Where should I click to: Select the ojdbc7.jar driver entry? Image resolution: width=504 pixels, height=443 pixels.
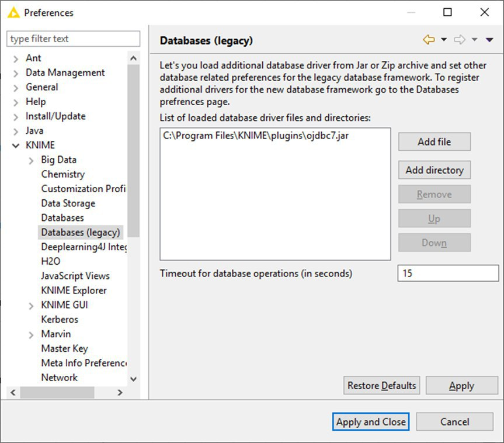coord(256,136)
